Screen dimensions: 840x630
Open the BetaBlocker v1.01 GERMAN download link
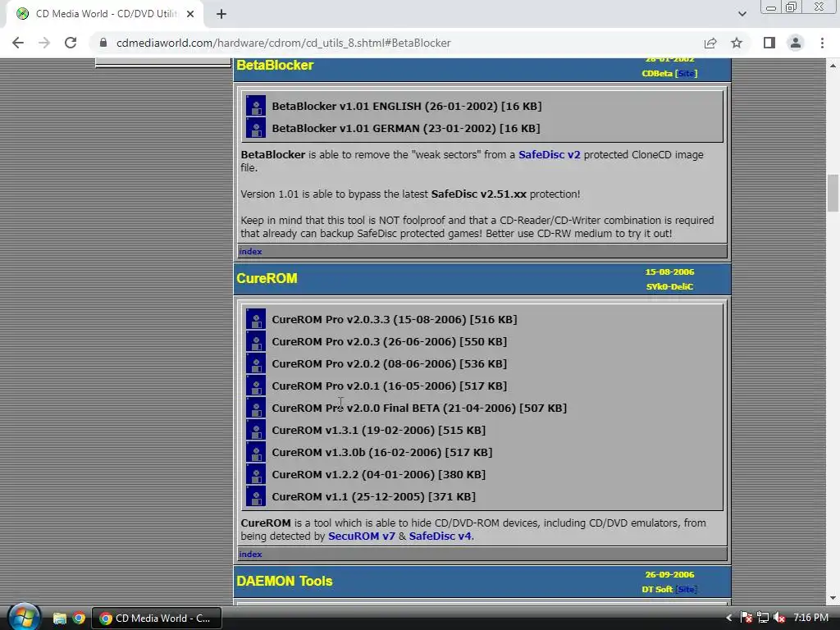point(405,128)
